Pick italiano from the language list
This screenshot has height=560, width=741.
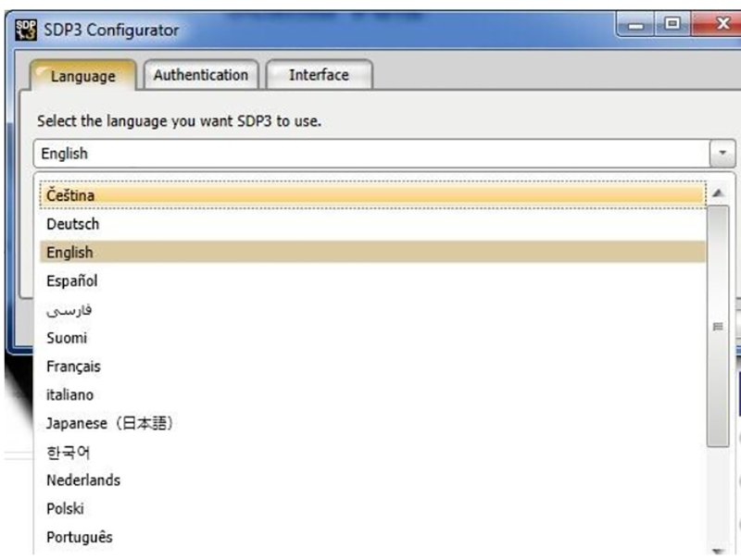pyautogui.click(x=372, y=394)
